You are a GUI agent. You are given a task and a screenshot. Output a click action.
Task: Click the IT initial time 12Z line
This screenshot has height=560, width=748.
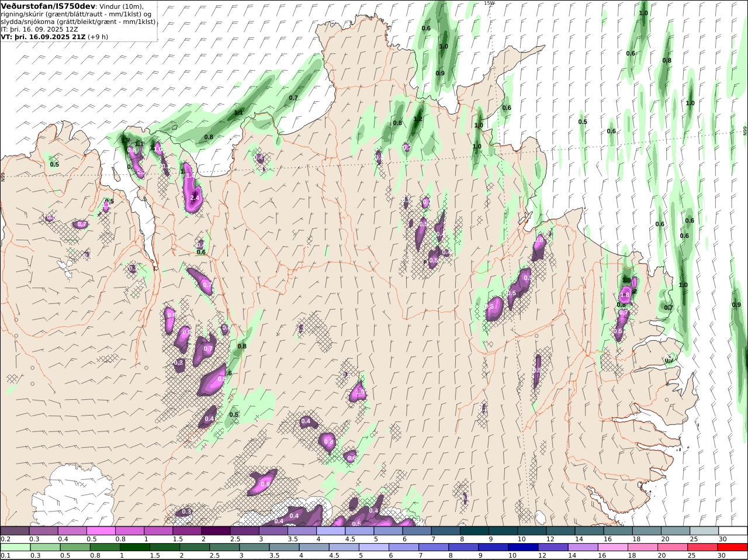click(x=39, y=29)
